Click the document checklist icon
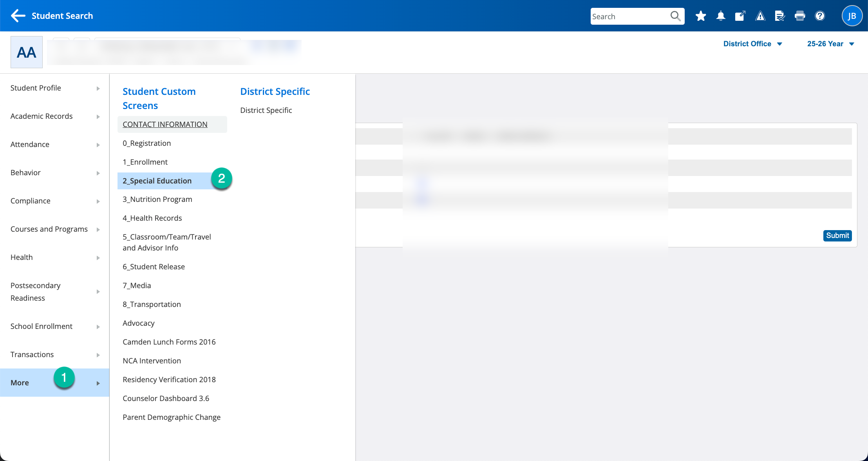The height and width of the screenshot is (461, 868). pos(780,16)
